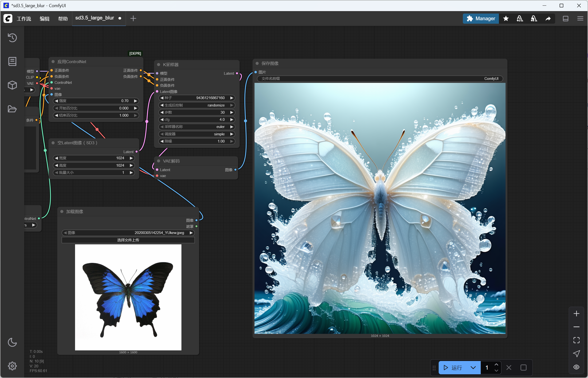Increase 宽度 1024 with right arrow
This screenshot has height=378, width=588.
(x=131, y=158)
